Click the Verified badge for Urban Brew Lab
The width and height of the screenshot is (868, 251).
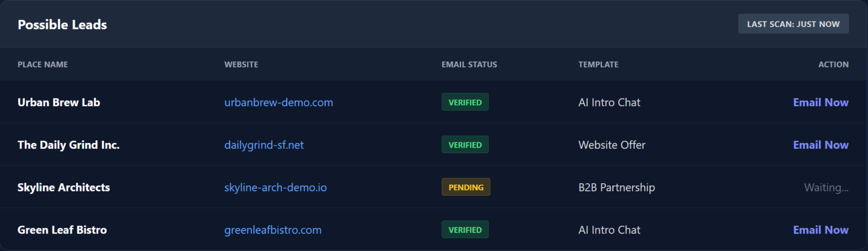pos(465,102)
